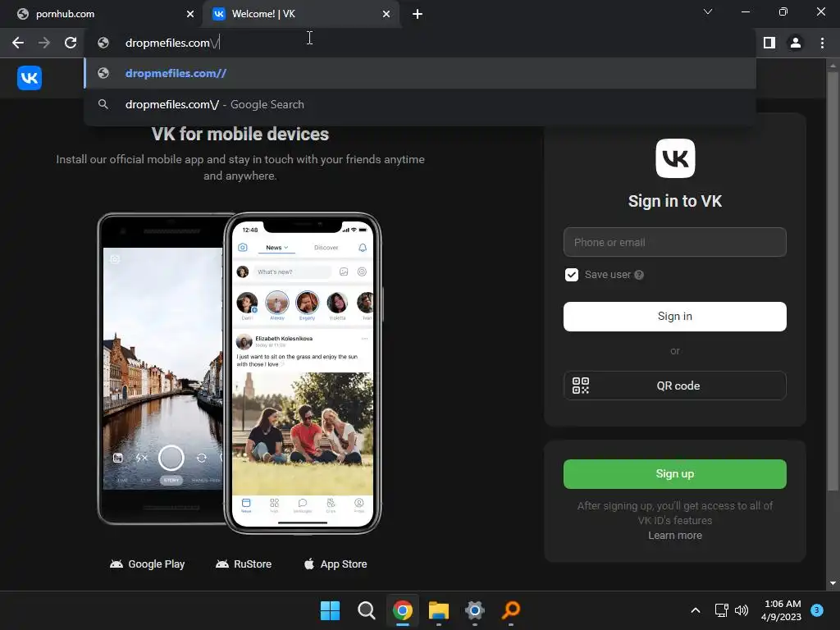
Task: Click the Sign in to VK heading
Action: tap(675, 202)
